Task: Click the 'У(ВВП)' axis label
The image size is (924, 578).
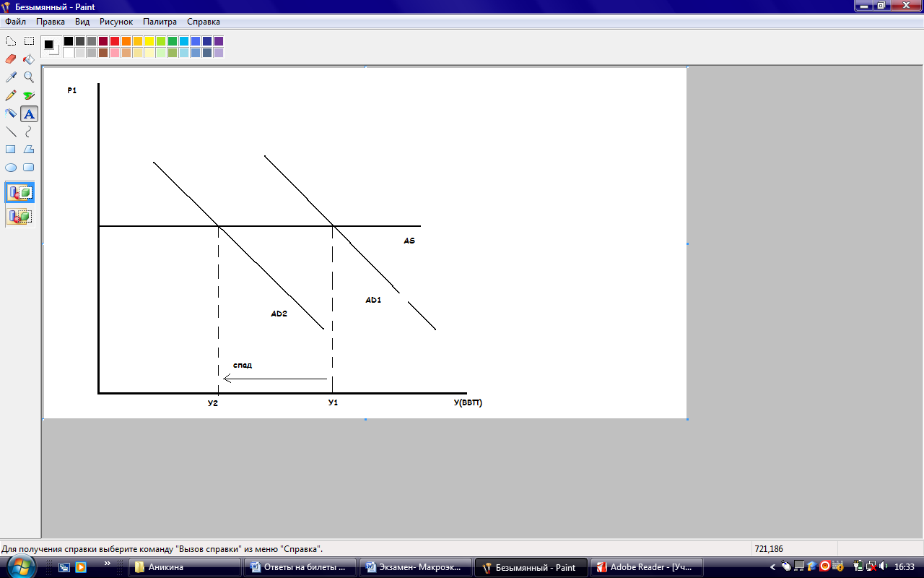Action: pyautogui.click(x=468, y=402)
